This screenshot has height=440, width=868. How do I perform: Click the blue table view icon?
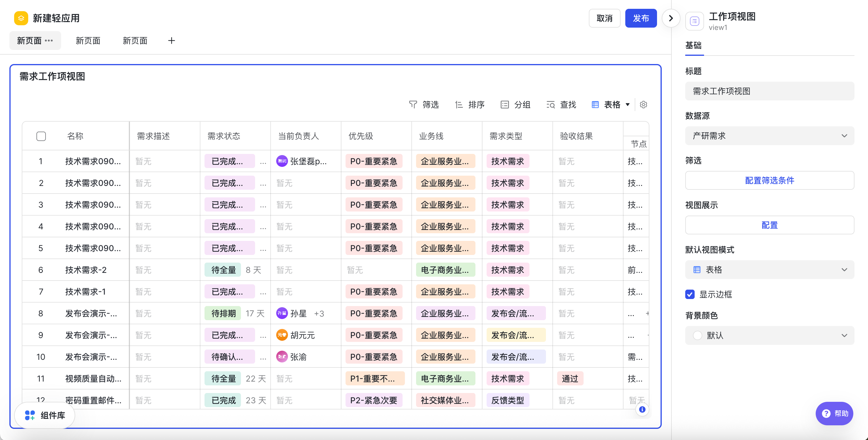click(595, 105)
